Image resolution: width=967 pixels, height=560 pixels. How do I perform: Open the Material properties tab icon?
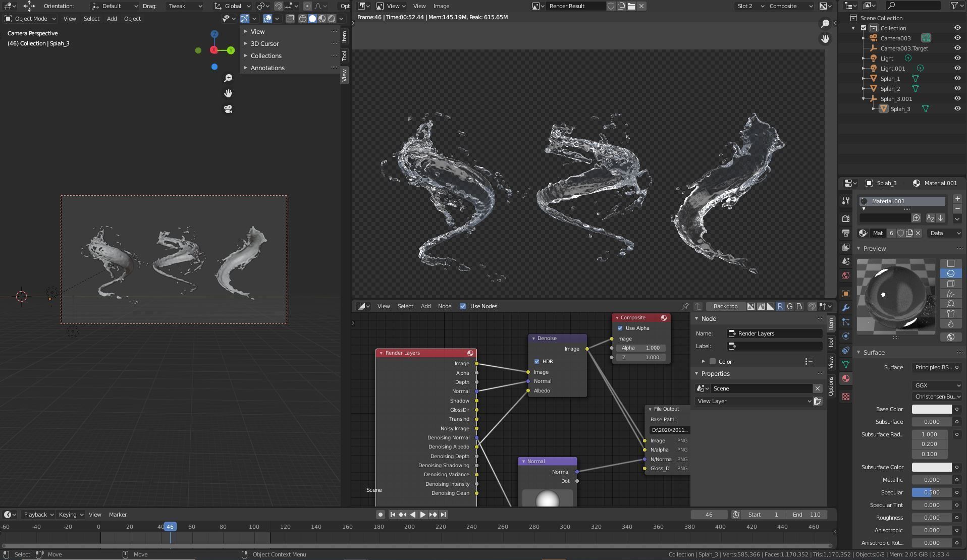click(x=846, y=378)
